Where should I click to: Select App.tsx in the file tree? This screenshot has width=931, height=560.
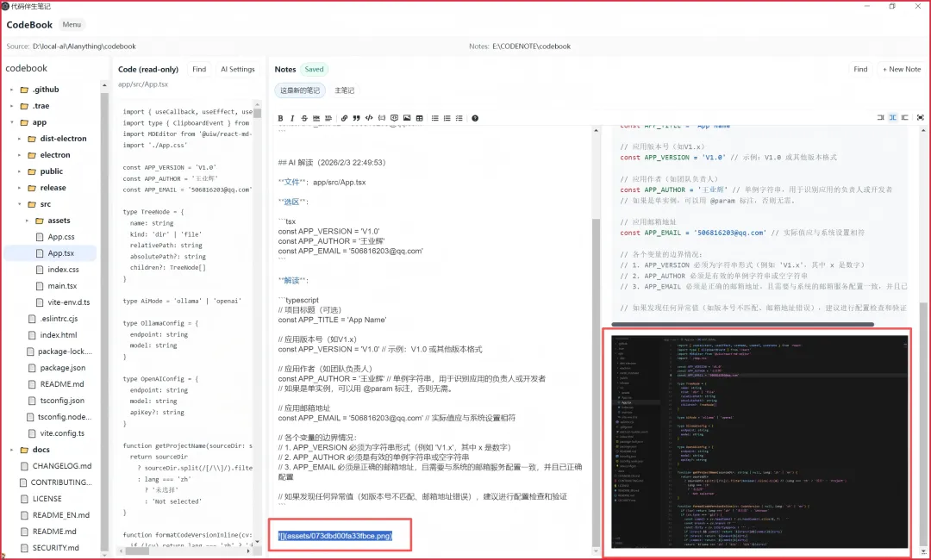pos(50,253)
